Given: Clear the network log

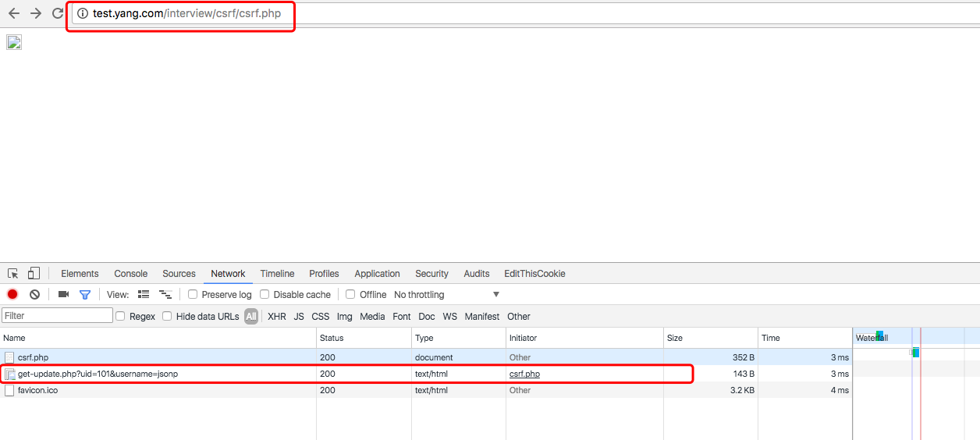Looking at the screenshot, I should click(x=34, y=294).
